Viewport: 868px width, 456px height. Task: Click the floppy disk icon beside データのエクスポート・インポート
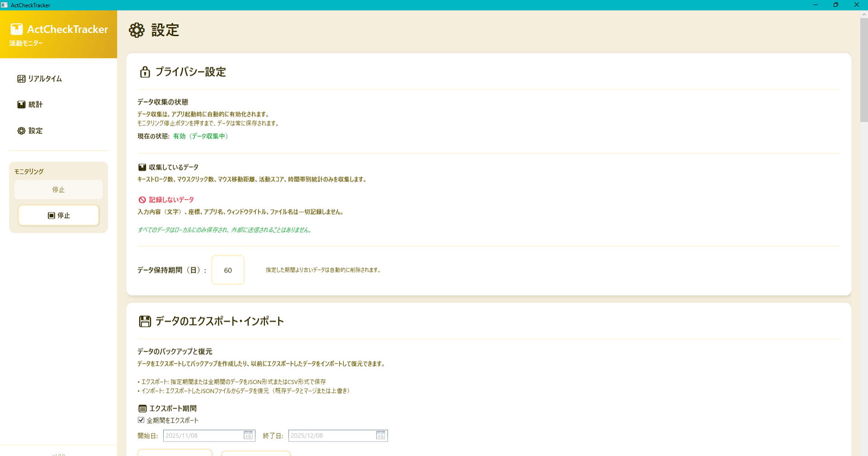(144, 321)
